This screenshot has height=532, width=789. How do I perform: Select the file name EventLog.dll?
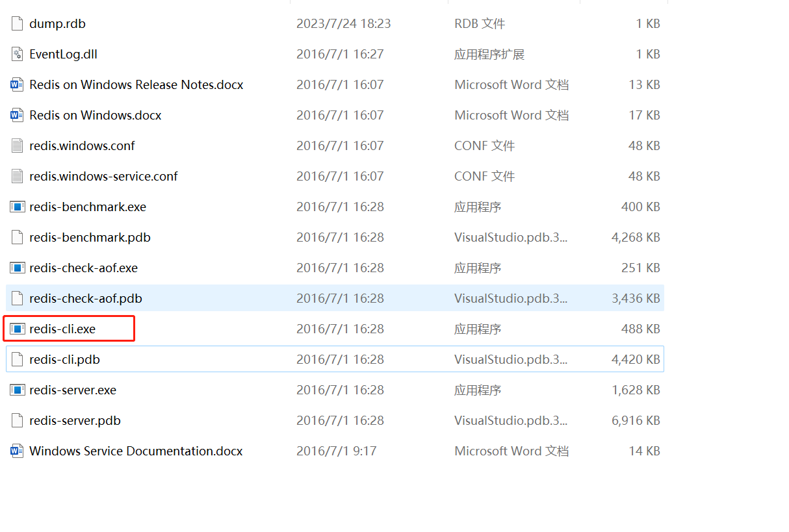point(63,54)
